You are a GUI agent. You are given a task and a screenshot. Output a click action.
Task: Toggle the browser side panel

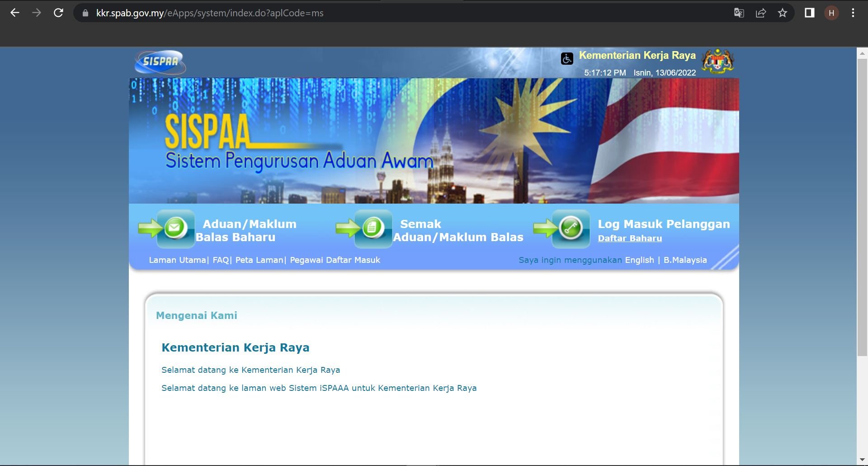[x=809, y=13]
